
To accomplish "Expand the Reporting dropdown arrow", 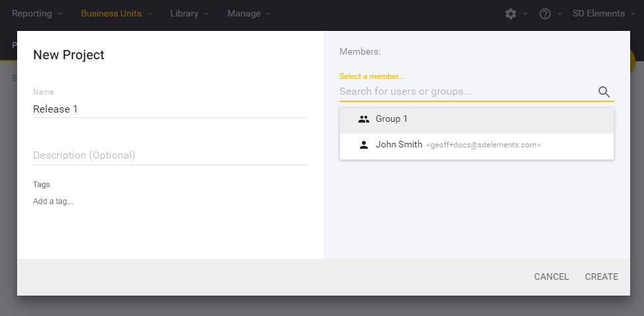I will (60, 14).
